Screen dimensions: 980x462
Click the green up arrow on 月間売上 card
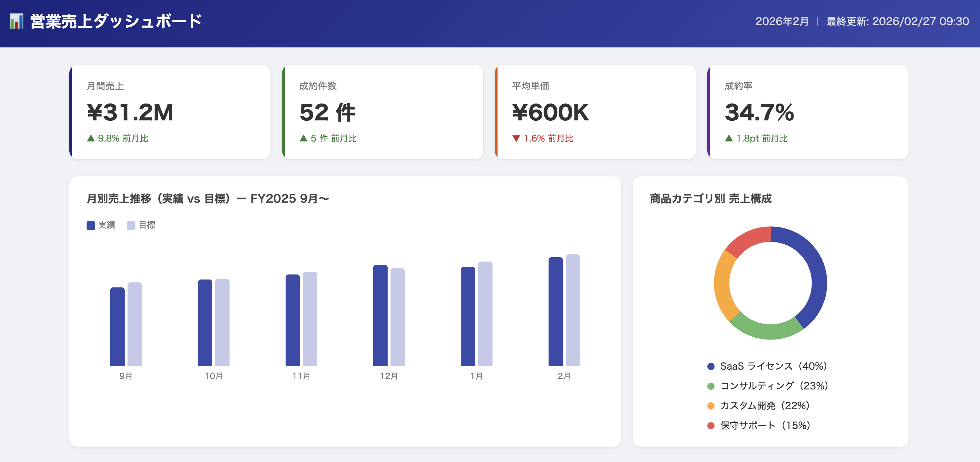point(91,139)
